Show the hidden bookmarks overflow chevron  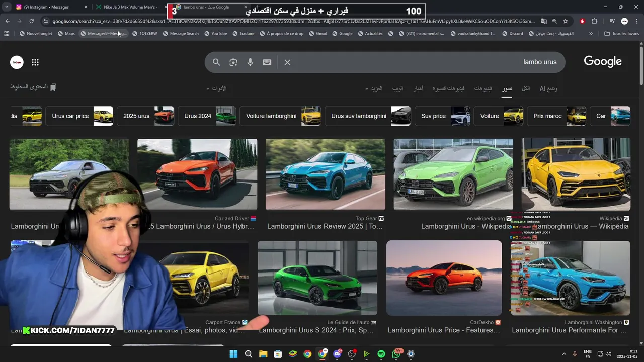(591, 34)
